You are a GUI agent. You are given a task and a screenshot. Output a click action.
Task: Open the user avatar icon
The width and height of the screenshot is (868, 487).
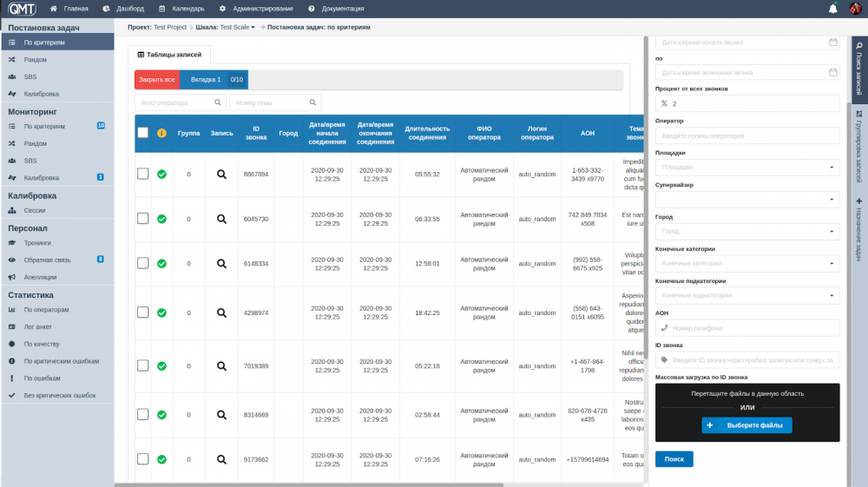coord(855,9)
